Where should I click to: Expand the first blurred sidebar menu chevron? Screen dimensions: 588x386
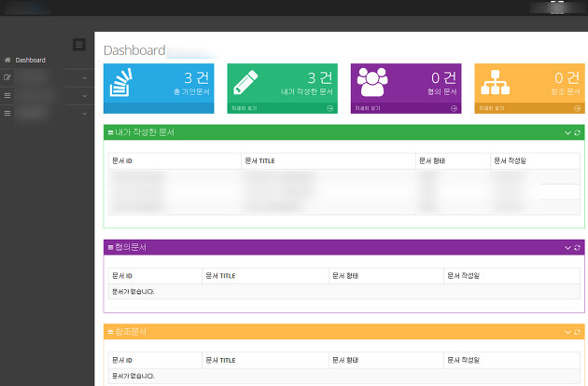(85, 78)
